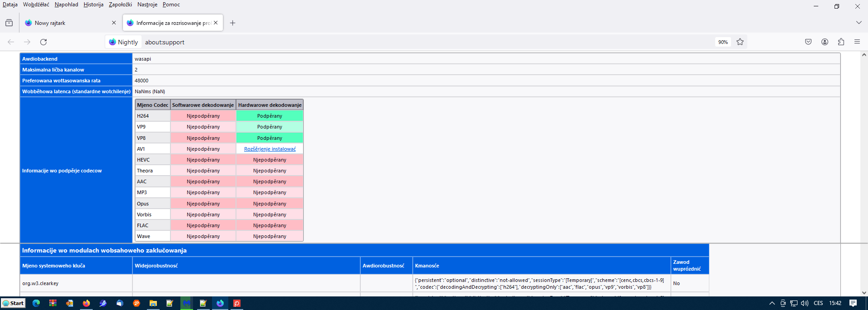Open Microsoft Edge from the taskbar

36,303
